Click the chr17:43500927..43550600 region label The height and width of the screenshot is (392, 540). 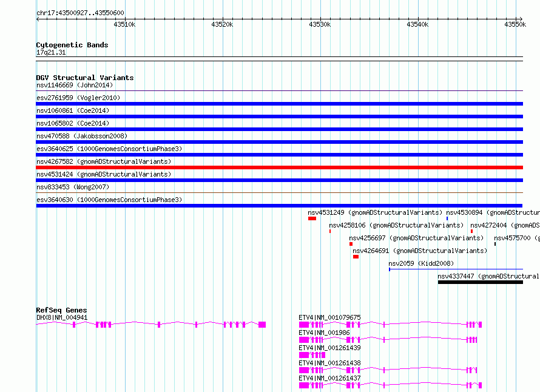80,13
